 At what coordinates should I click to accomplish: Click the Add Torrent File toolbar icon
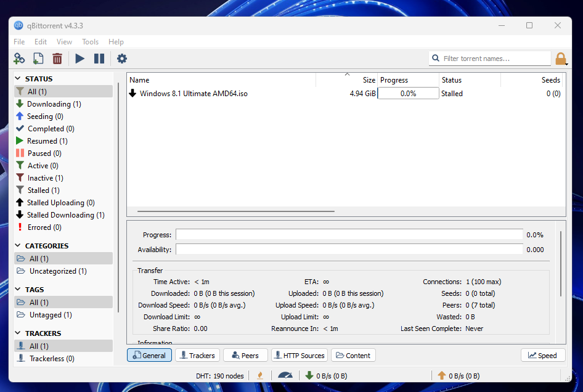pos(38,59)
